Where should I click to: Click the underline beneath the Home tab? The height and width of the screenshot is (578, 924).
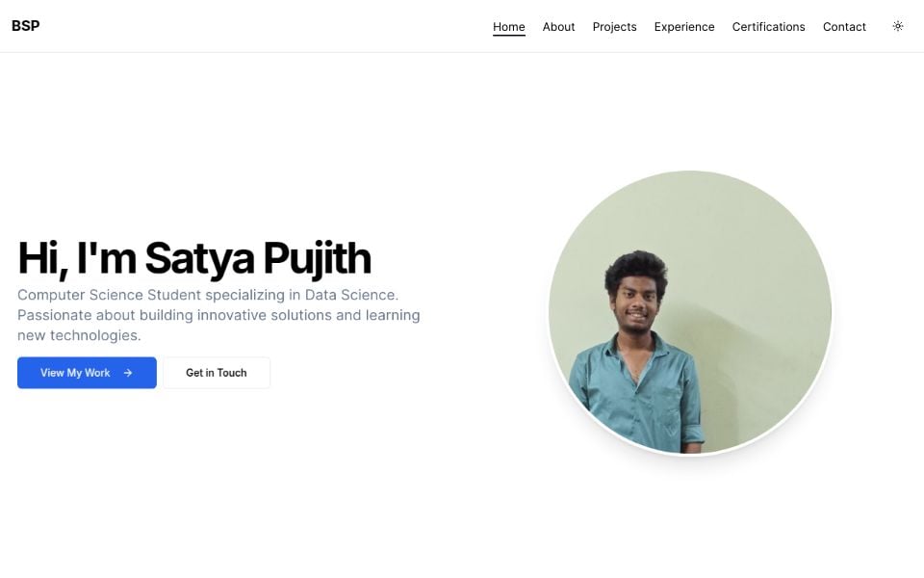[x=508, y=36]
